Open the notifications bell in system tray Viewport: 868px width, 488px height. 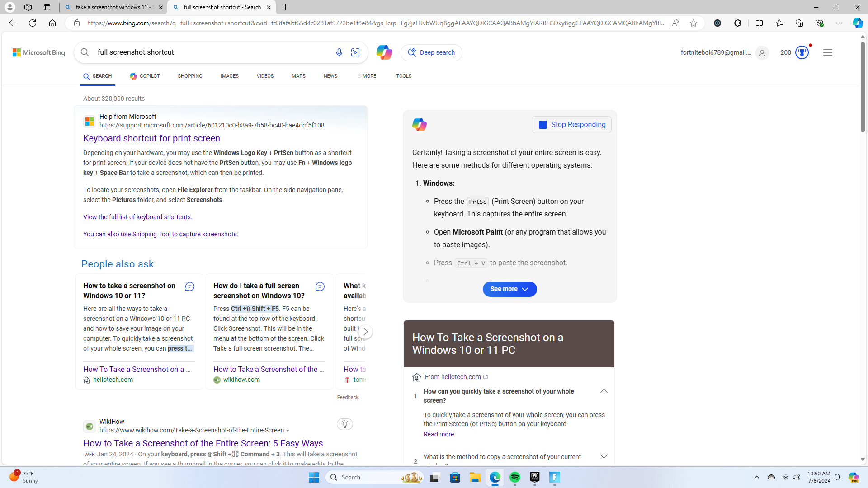point(837,477)
